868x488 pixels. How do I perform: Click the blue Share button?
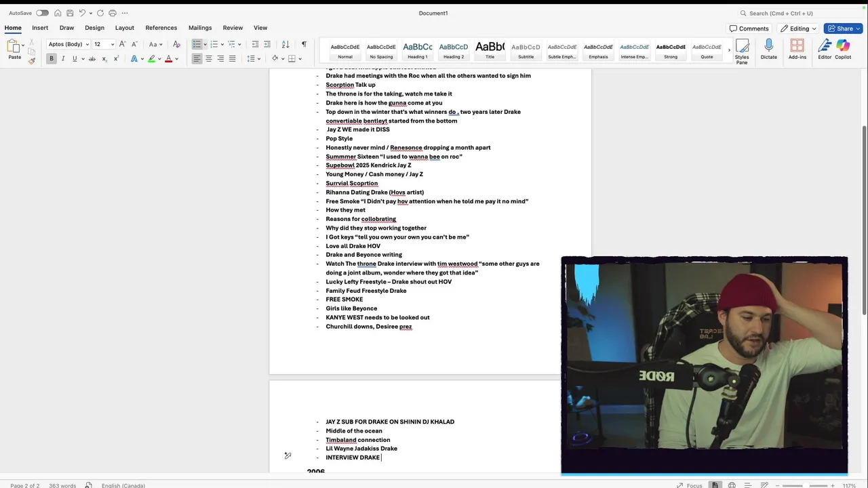843,28
